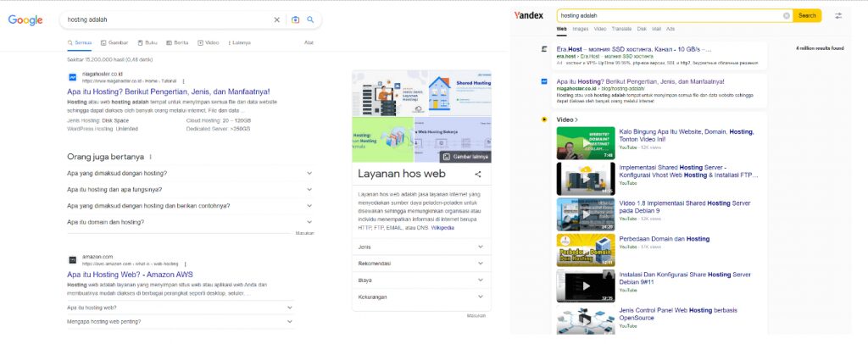The image size is (868, 344).
Task: Open 'Apa itu Hosting Web? - Amazon AWS'
Action: click(x=130, y=275)
